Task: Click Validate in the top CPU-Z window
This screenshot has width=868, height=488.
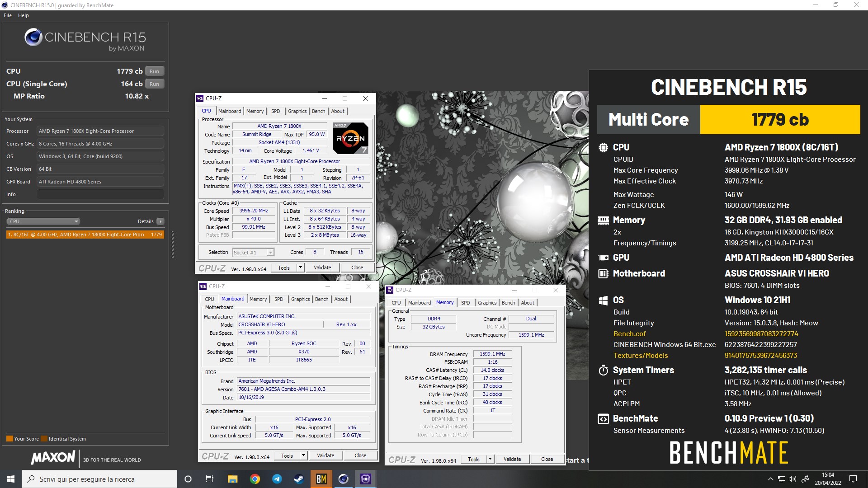Action: [x=322, y=267]
